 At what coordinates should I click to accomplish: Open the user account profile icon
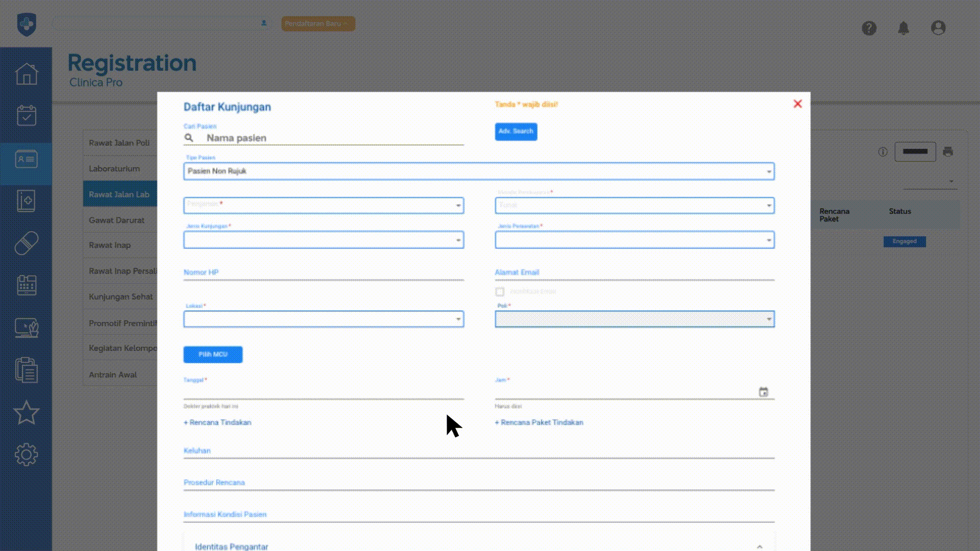coord(938,28)
